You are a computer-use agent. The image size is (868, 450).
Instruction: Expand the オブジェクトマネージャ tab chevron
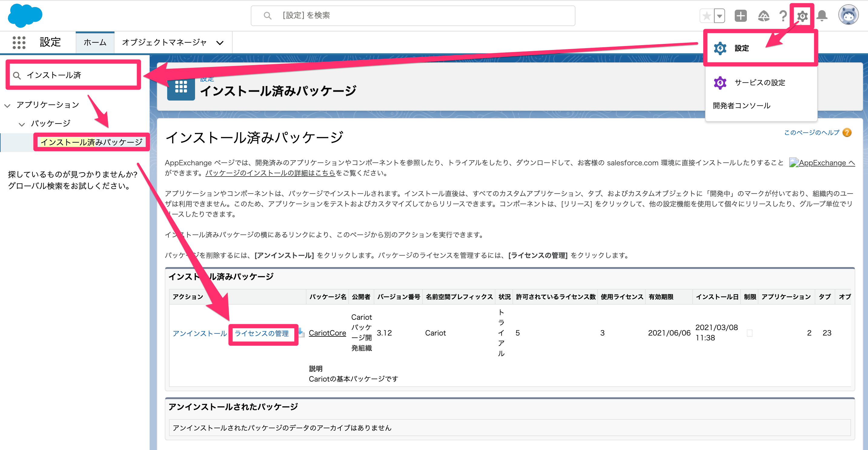point(220,43)
